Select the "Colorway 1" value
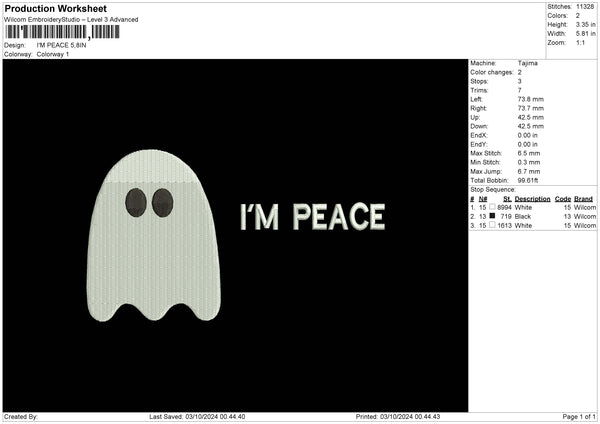Screen dimensions: 600x424 (x=53, y=54)
